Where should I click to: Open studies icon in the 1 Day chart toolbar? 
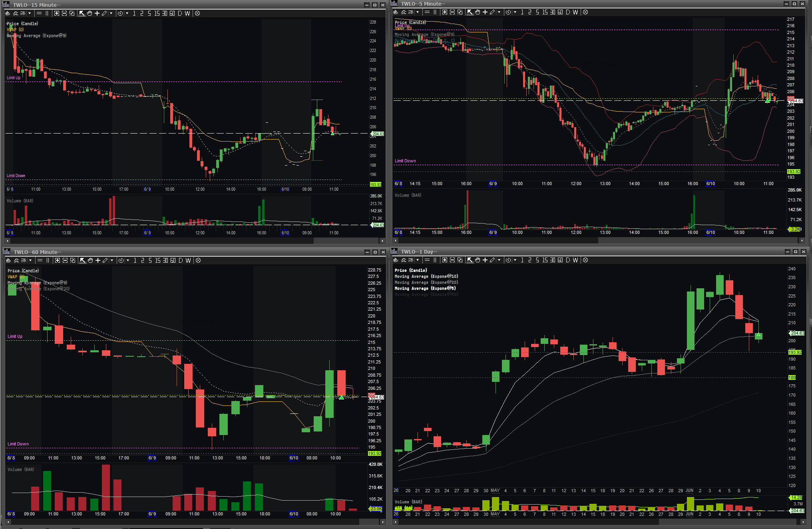(x=404, y=260)
